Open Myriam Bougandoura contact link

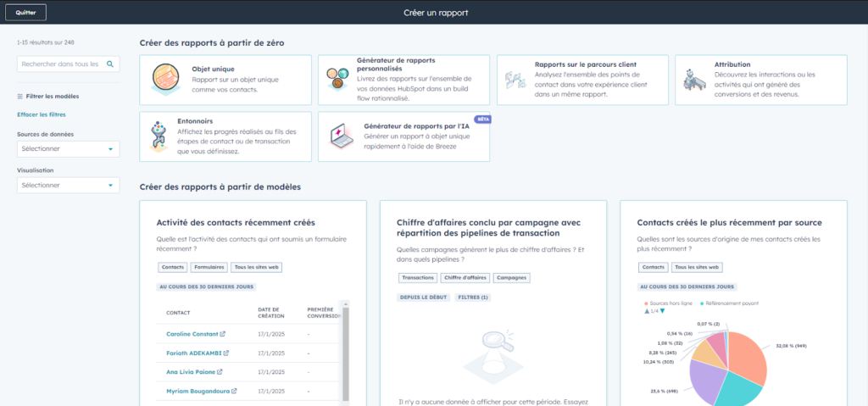click(x=198, y=391)
